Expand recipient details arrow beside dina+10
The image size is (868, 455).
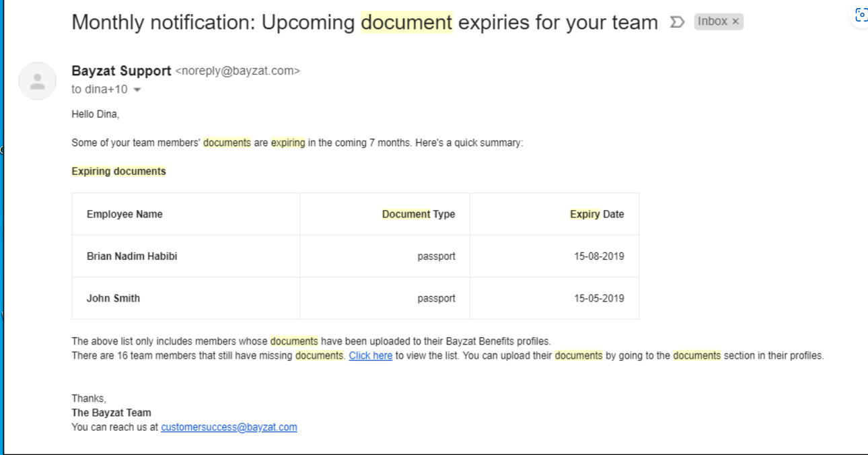(137, 90)
